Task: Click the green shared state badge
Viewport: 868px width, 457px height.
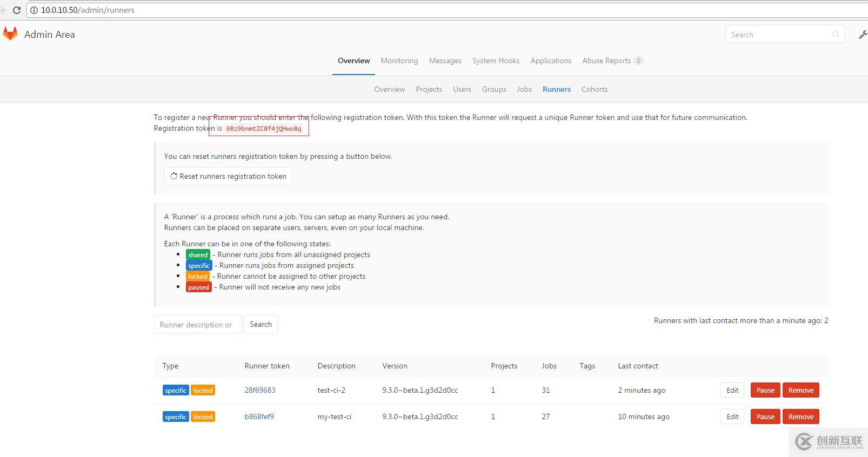Action: point(198,254)
